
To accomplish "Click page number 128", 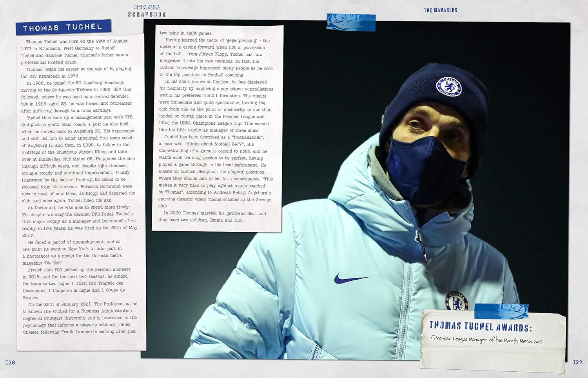I will tap(10, 362).
